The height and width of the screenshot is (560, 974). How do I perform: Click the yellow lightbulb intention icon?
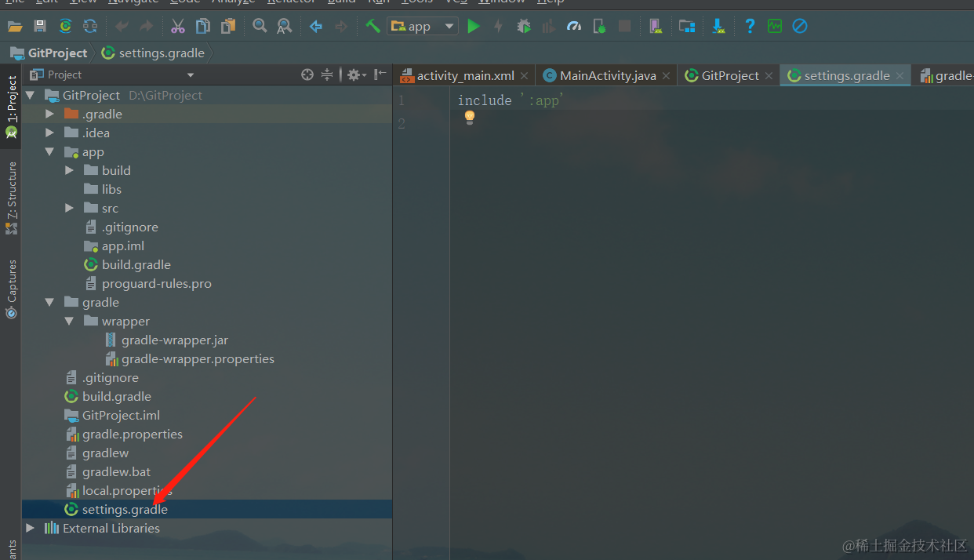tap(470, 118)
